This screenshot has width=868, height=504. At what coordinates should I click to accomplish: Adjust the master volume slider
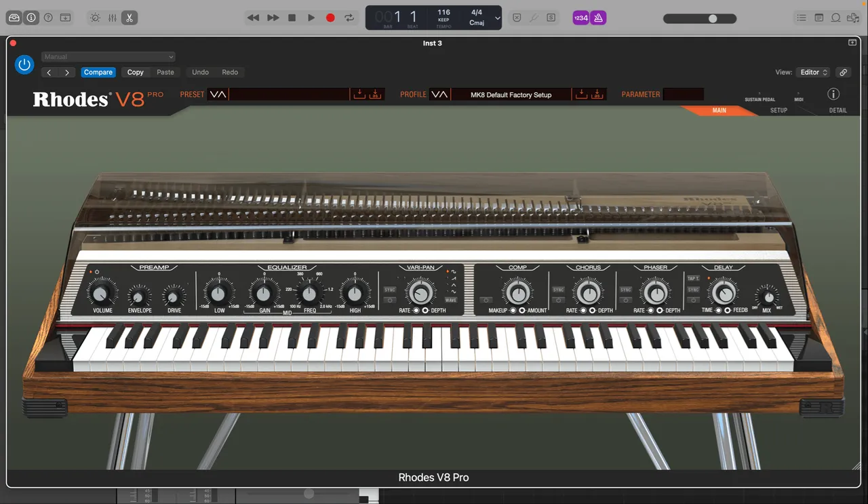pos(700,19)
